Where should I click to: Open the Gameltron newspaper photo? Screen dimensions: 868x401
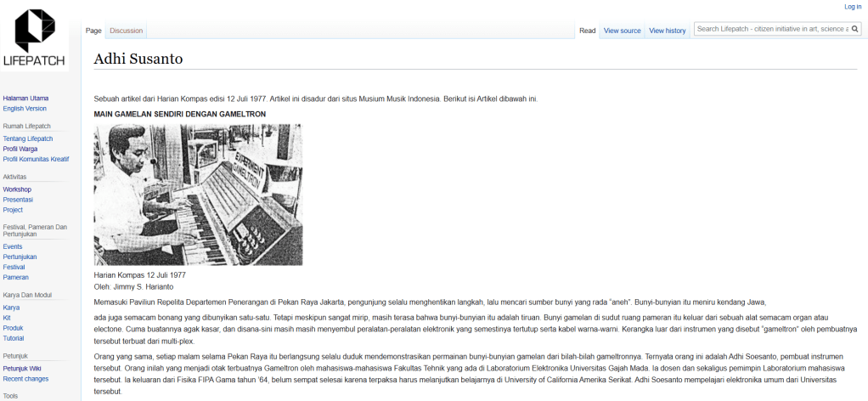click(198, 195)
